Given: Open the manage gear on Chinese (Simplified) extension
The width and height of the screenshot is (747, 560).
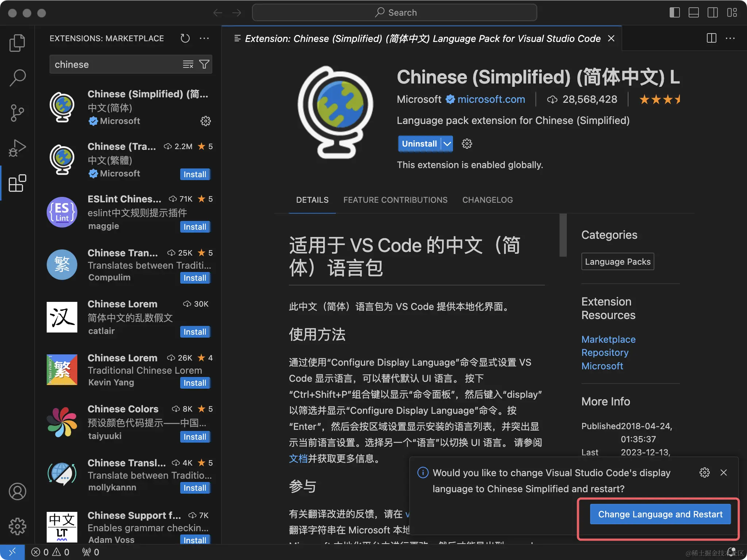Looking at the screenshot, I should pyautogui.click(x=206, y=121).
